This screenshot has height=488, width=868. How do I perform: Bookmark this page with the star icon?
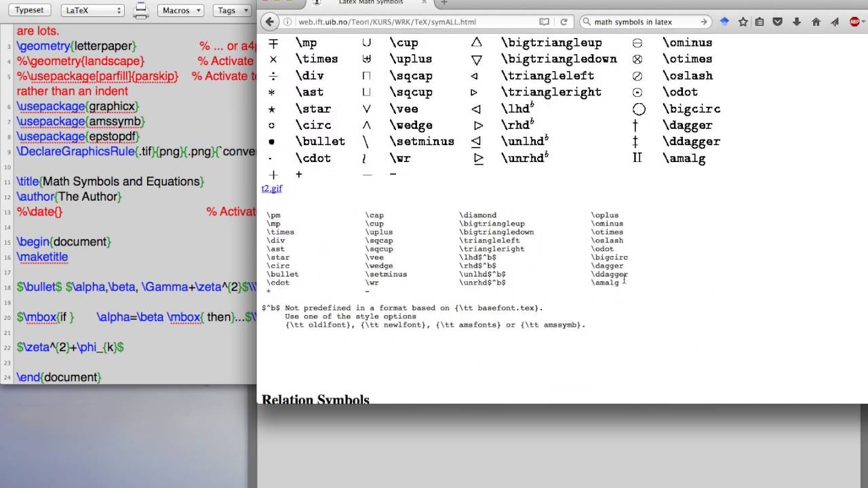coord(743,22)
